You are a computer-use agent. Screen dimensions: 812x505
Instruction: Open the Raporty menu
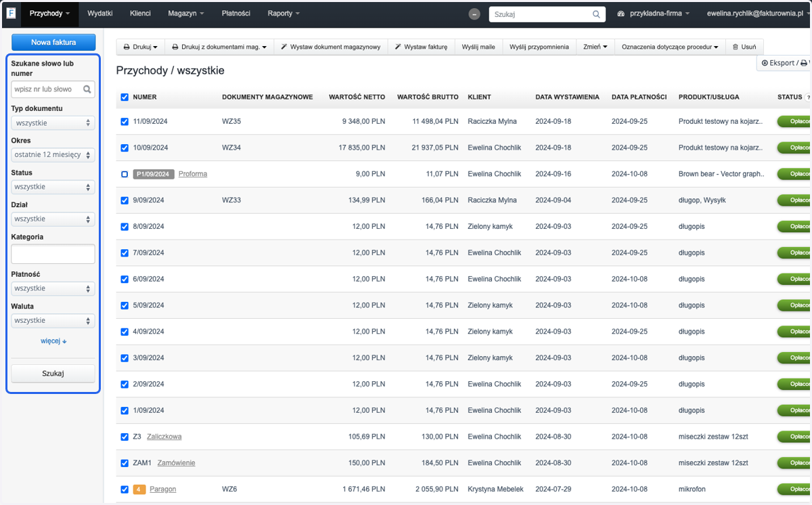[x=284, y=14]
